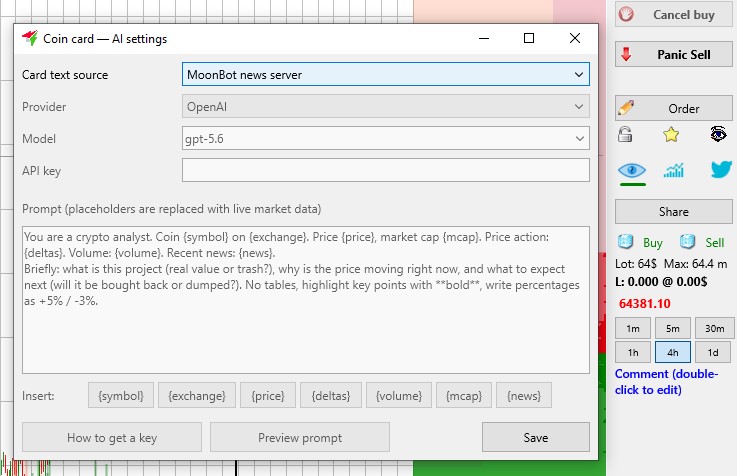This screenshot has width=737, height=476.
Task: Click the Comment (double-click to edit) text
Action: click(x=666, y=382)
